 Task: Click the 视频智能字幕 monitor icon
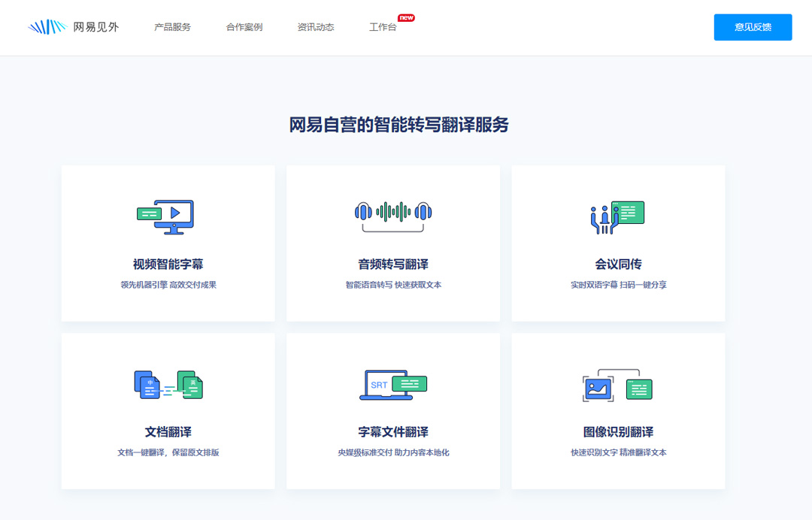coord(167,216)
